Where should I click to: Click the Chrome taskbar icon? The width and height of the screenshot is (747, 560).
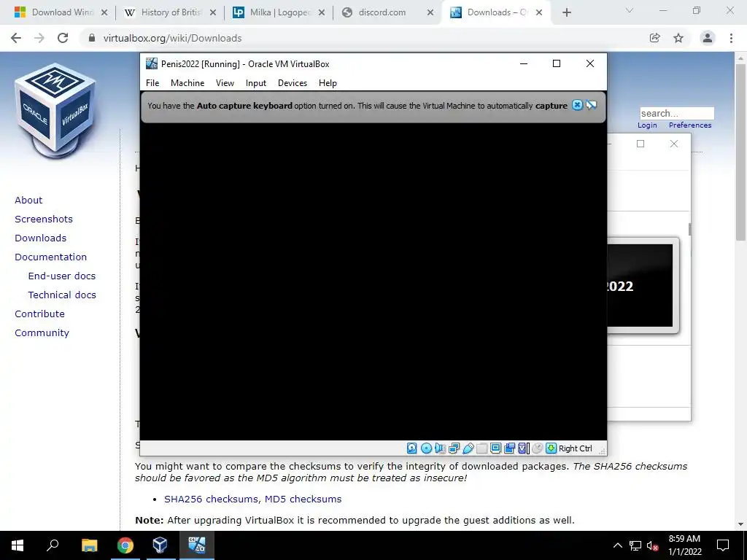[125, 545]
